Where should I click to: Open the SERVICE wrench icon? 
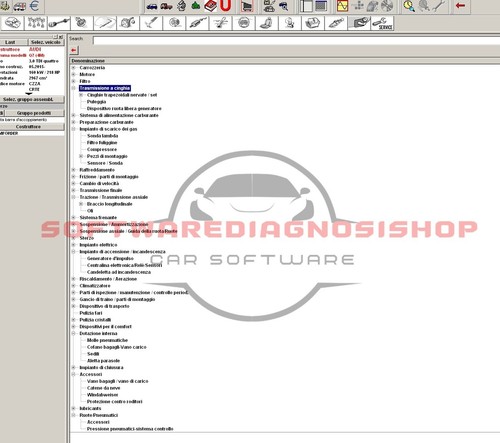coord(382,23)
